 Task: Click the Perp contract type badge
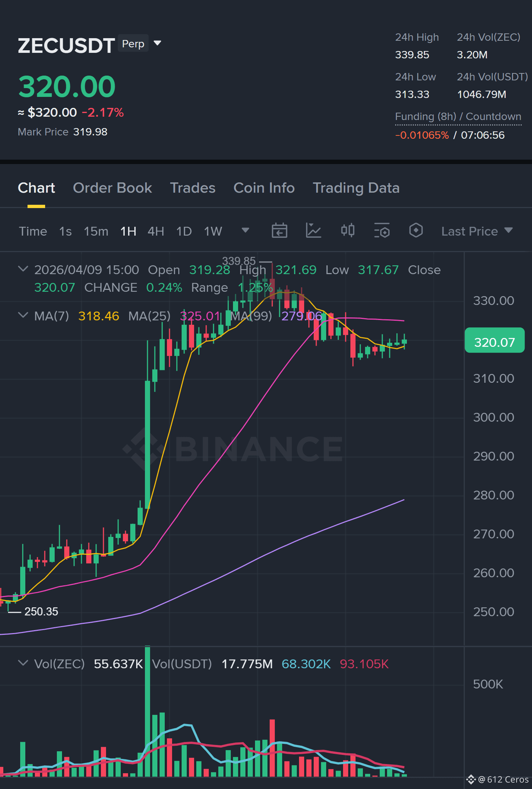(x=133, y=44)
